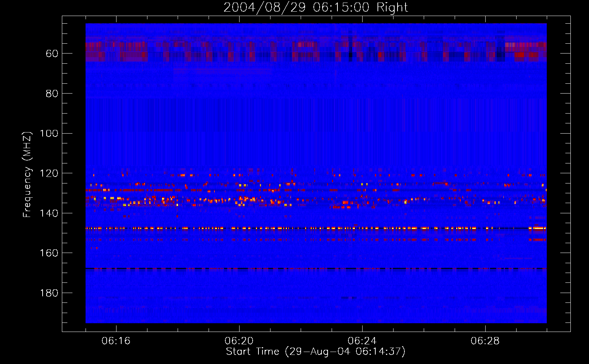This screenshot has width=589, height=364.
Task: Click the 100 frequency axis label
Action: [49, 134]
